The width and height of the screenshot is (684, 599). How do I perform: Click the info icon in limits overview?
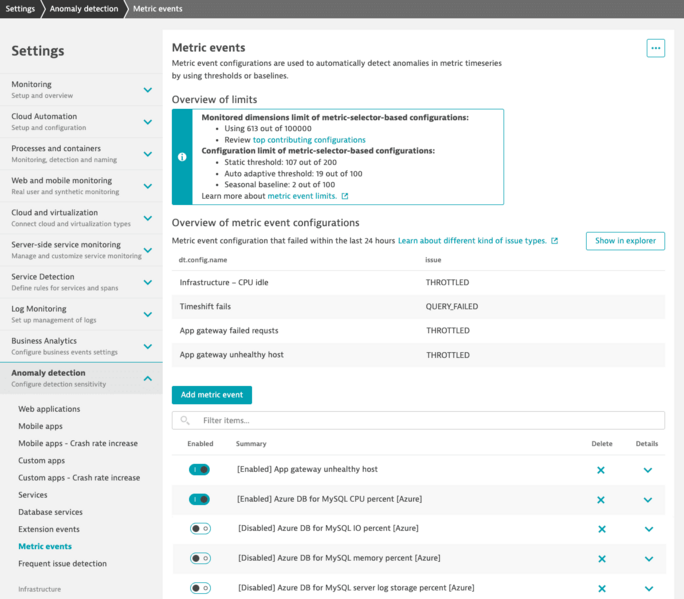click(182, 157)
